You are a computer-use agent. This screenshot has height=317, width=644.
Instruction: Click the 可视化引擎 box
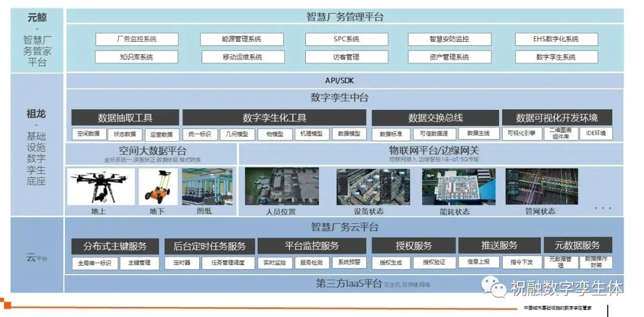coord(520,134)
